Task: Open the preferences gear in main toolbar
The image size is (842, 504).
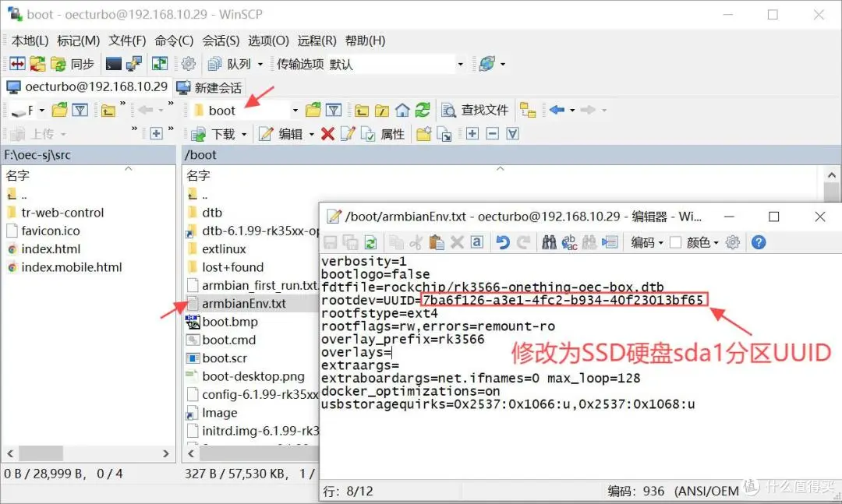Action: pos(188,64)
